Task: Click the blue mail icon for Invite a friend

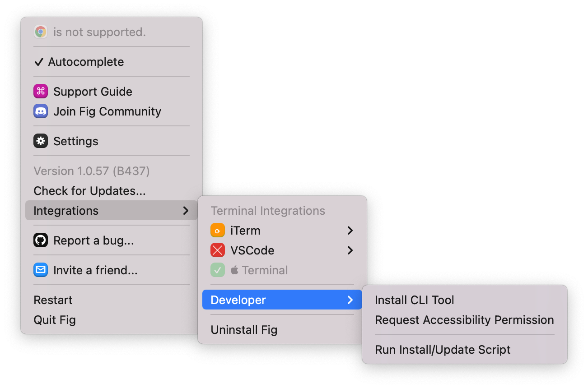Action: 41,270
